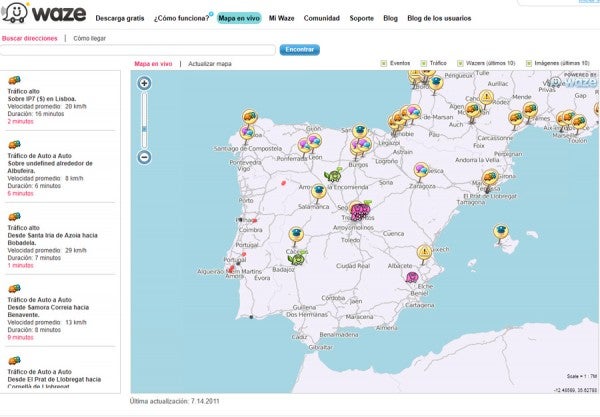Click the map zoom slider handle
600x417 pixels.
coord(144,129)
